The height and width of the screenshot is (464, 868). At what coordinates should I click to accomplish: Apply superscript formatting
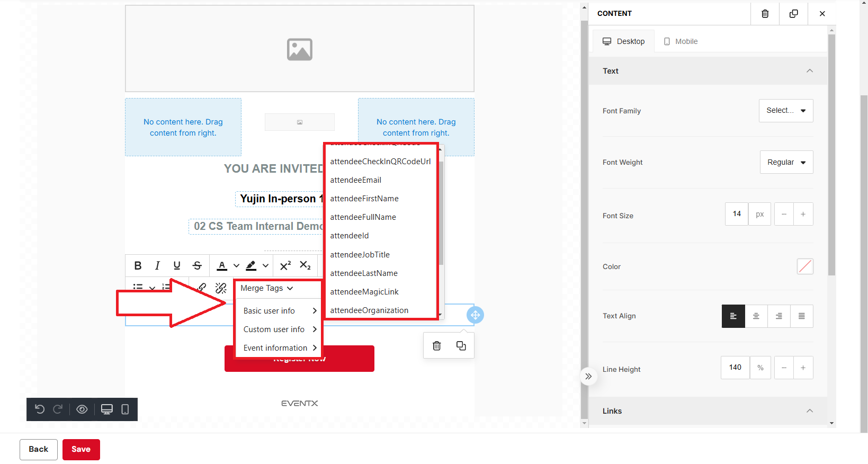click(x=285, y=266)
